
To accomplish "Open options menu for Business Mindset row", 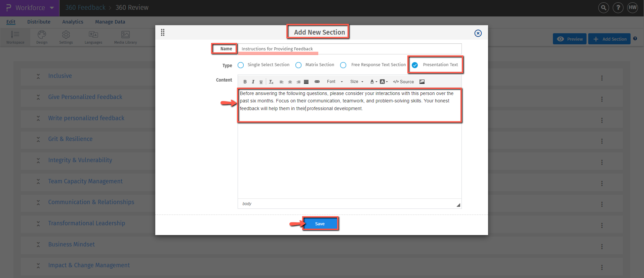I will point(602,246).
